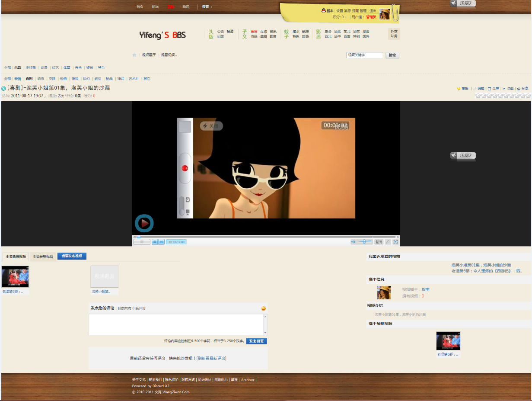The width and height of the screenshot is (532, 401).
Task: Click the uploader name link 毅丰
Action: click(426, 289)
